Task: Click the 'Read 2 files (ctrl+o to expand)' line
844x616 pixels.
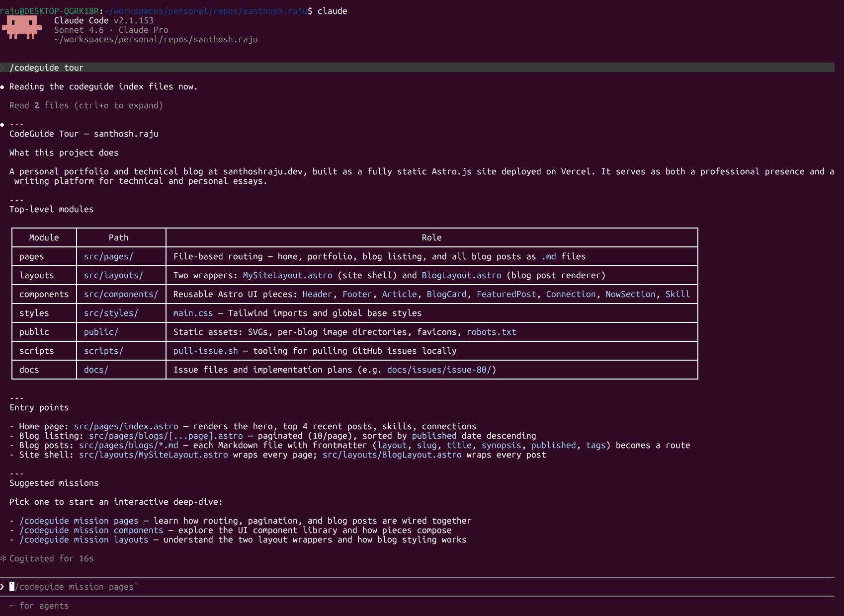Action: 86,105
